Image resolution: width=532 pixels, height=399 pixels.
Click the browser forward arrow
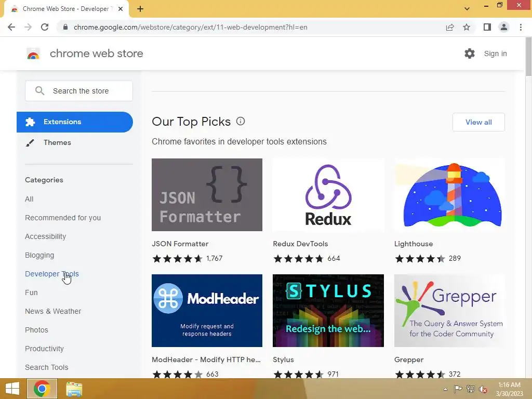tap(28, 27)
